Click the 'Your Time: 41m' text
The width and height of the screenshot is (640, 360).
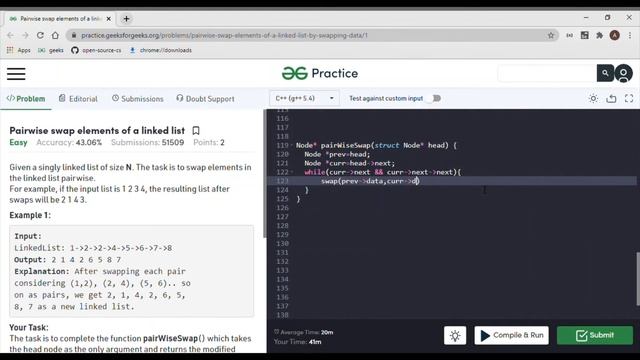298,342
